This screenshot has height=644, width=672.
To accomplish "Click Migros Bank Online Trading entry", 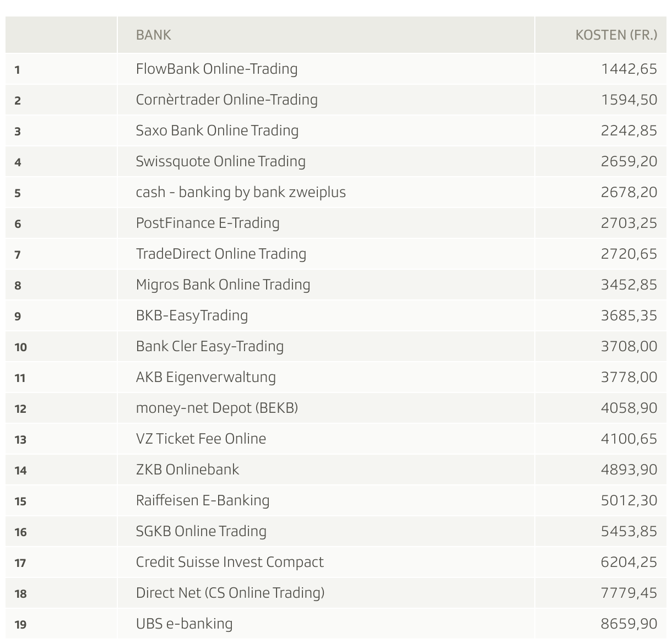I will click(223, 285).
